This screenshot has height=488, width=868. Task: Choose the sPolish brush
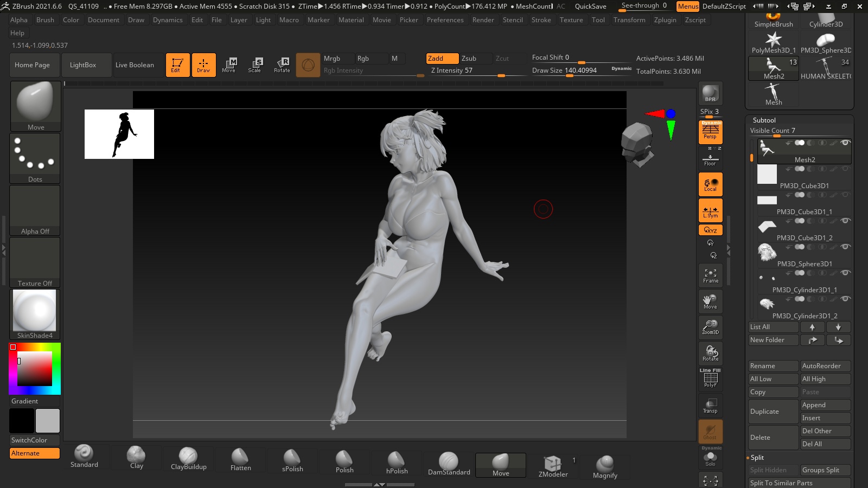pyautogui.click(x=292, y=461)
